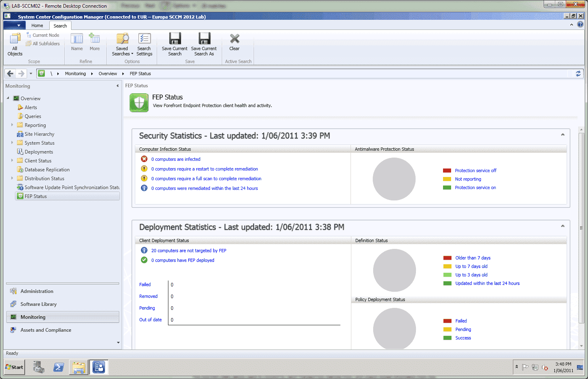Expand the Client Status node
The height and width of the screenshot is (379, 588).
(12, 160)
